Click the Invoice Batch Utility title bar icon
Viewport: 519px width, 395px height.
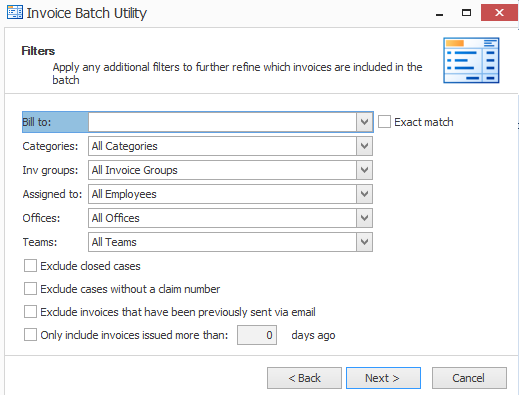coord(15,12)
